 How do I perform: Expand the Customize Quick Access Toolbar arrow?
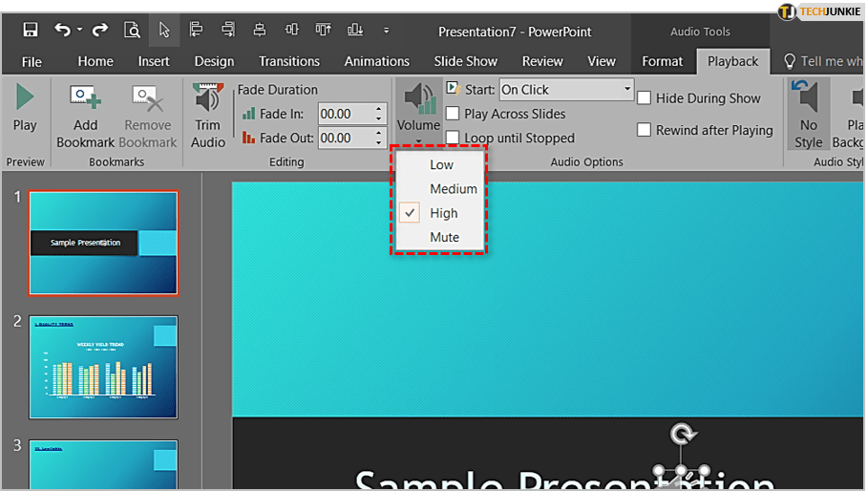[385, 31]
